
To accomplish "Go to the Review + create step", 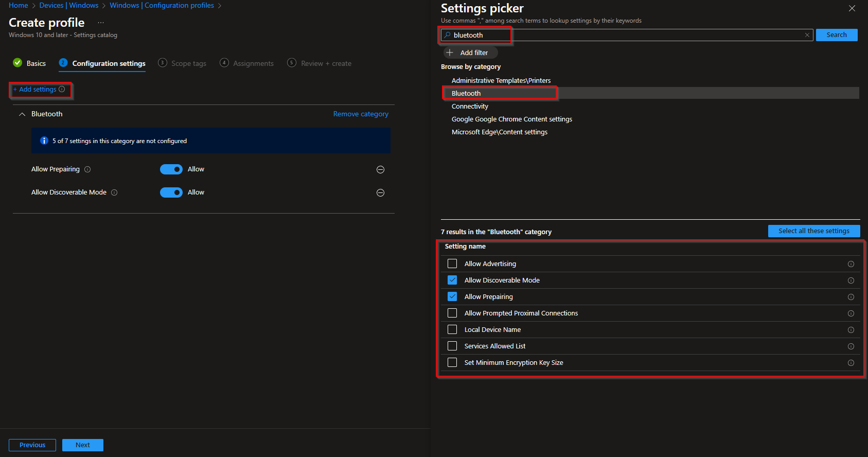I will pos(319,63).
